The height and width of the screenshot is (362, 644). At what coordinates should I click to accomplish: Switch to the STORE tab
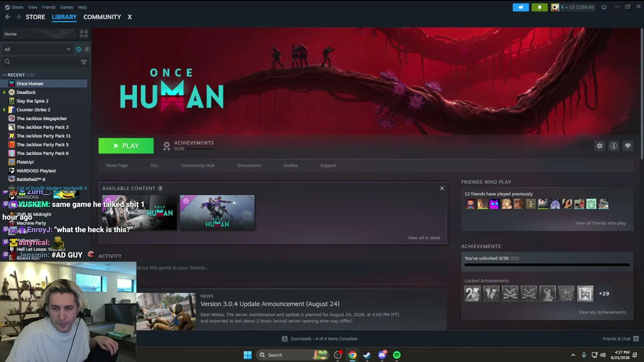35,17
